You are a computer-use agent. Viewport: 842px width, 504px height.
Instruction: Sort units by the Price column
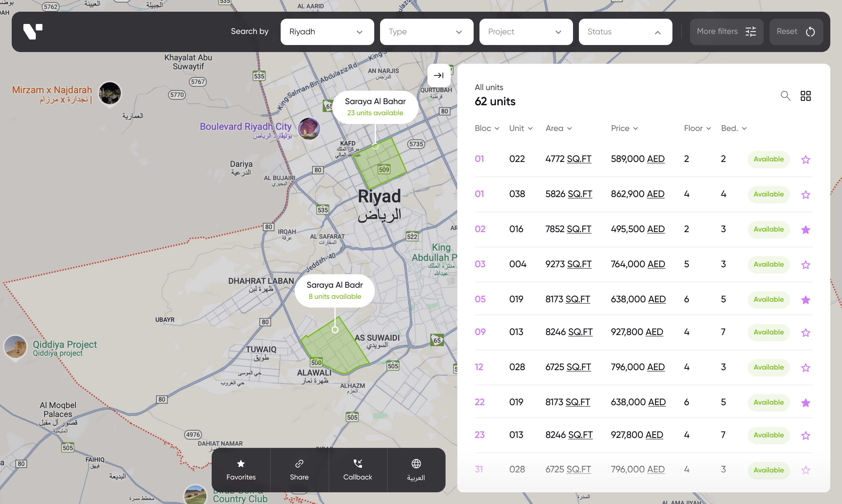(x=624, y=128)
